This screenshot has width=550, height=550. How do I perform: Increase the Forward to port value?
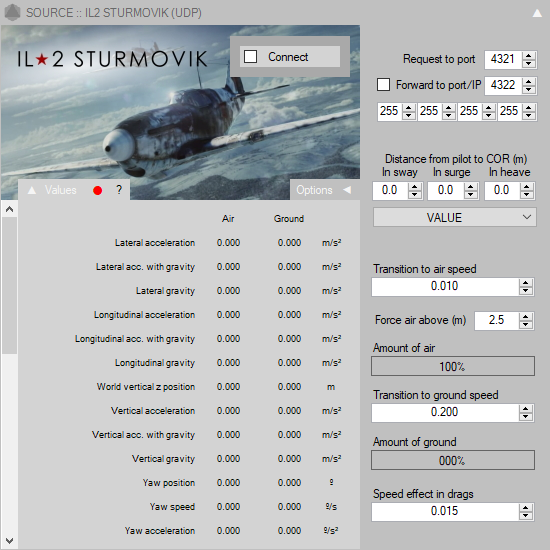[529, 81]
